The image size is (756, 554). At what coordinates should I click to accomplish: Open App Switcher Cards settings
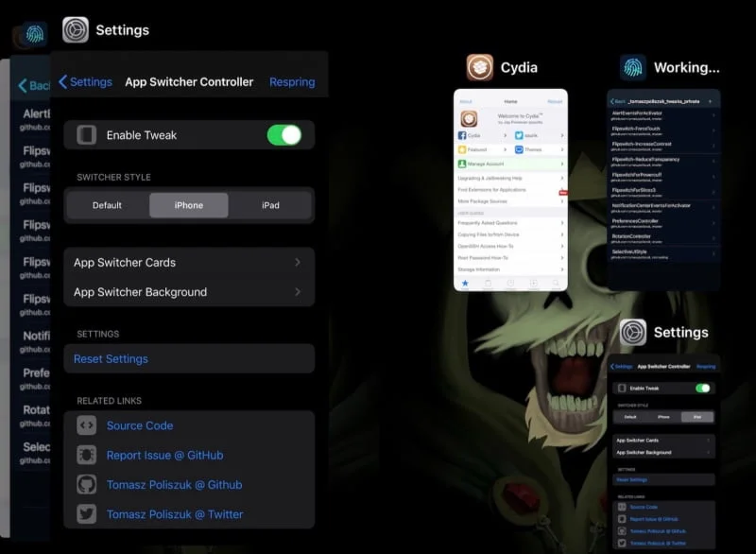pyautogui.click(x=189, y=262)
